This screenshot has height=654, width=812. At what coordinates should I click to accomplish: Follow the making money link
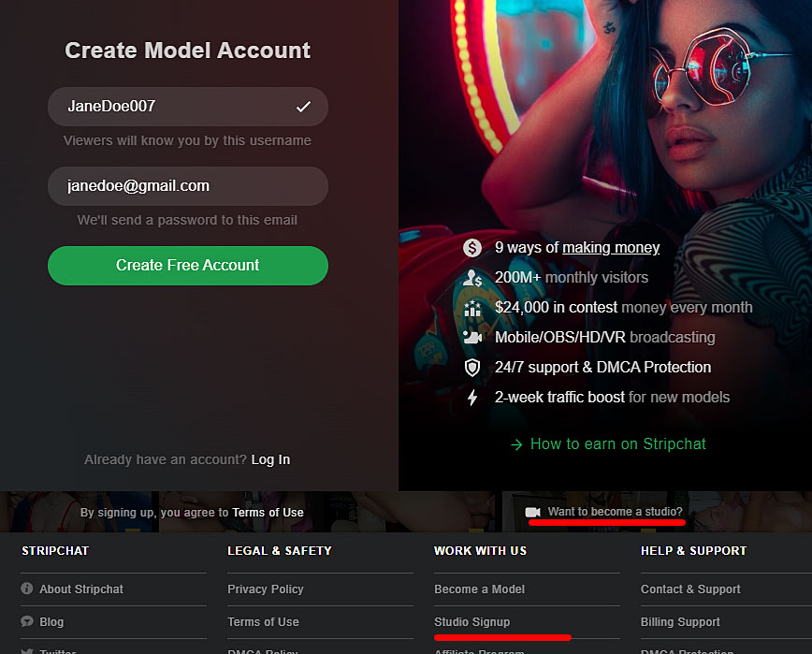pyautogui.click(x=611, y=248)
